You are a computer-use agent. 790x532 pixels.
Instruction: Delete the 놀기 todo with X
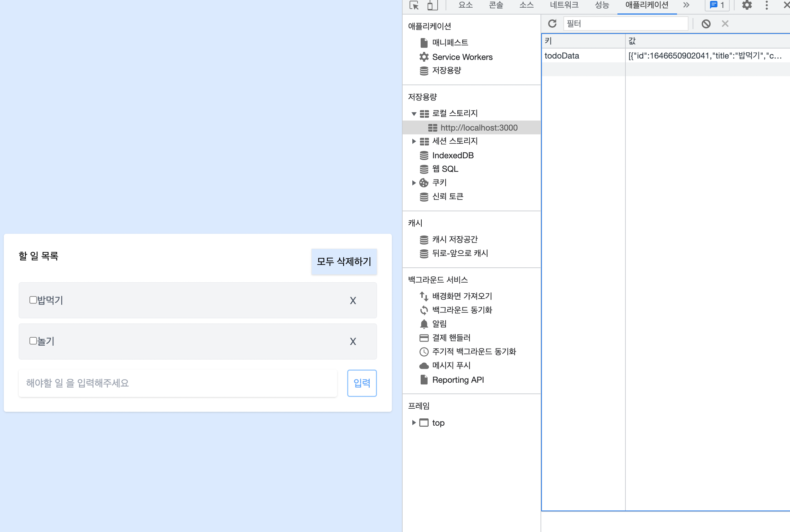point(353,342)
